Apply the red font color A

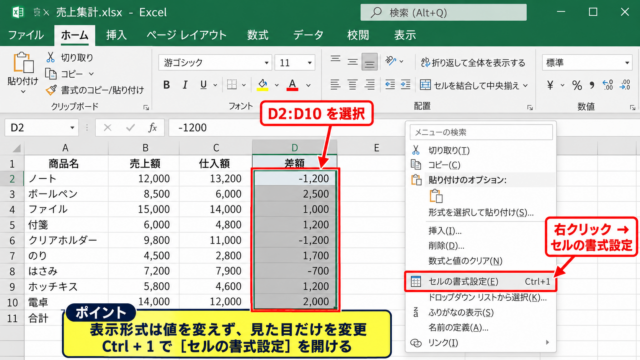coord(292,85)
